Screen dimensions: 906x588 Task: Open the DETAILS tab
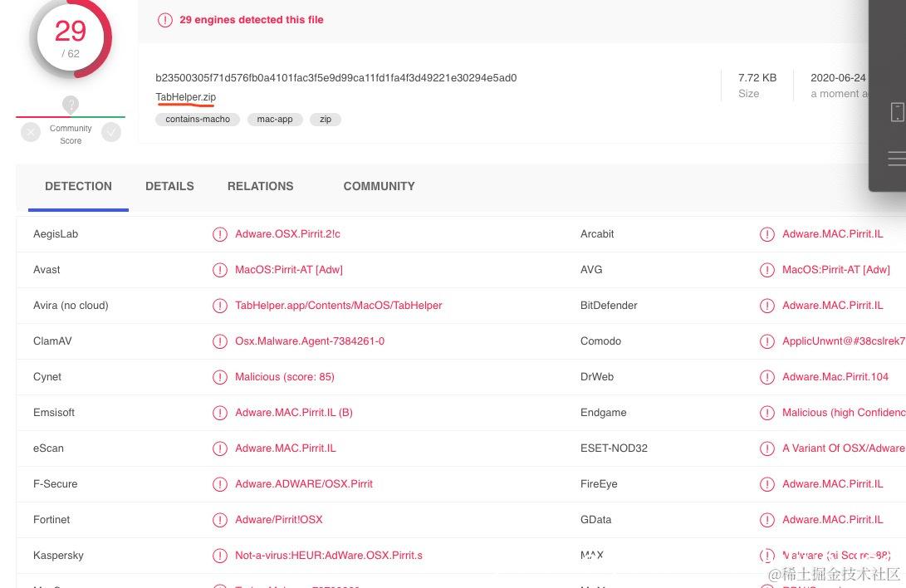point(170,187)
